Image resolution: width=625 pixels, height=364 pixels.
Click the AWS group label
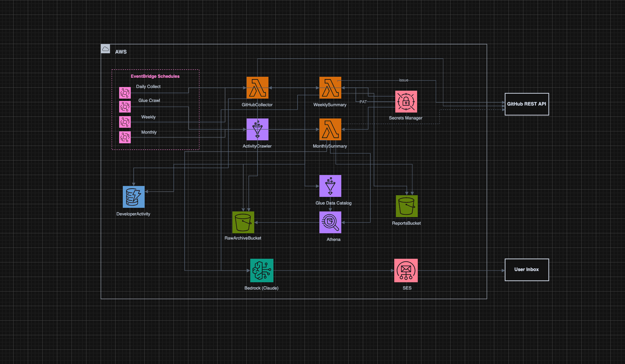coord(121,52)
